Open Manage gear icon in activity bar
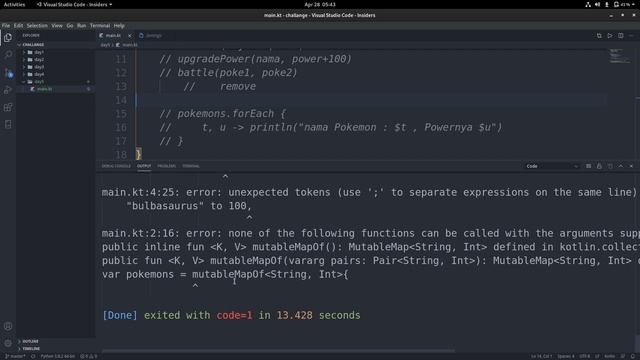This screenshot has height=360, width=640. (8, 343)
